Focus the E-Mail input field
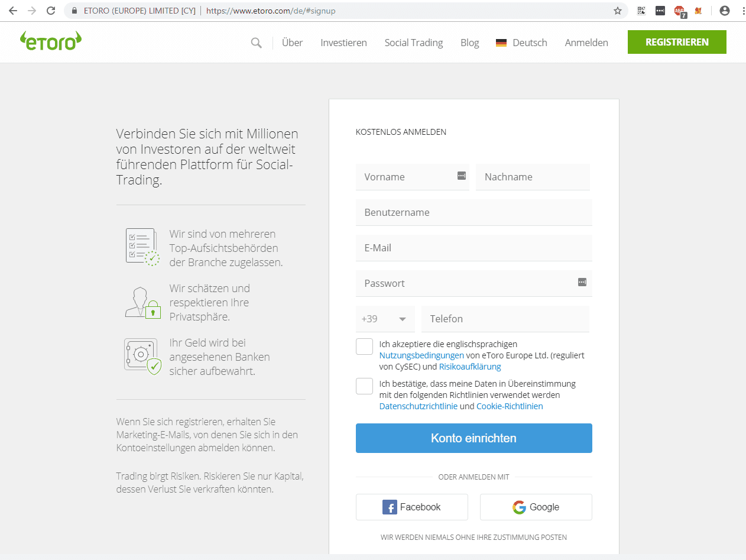The width and height of the screenshot is (746, 560). click(473, 248)
